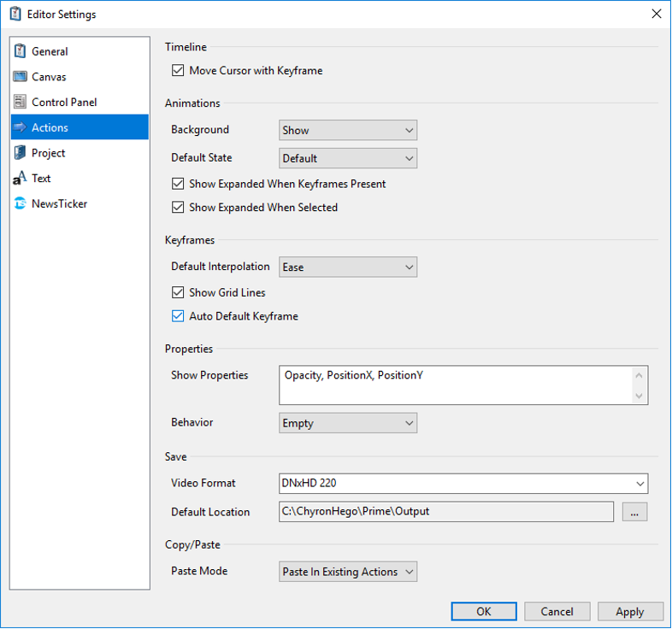Disable Show Grid Lines checkbox

[178, 292]
